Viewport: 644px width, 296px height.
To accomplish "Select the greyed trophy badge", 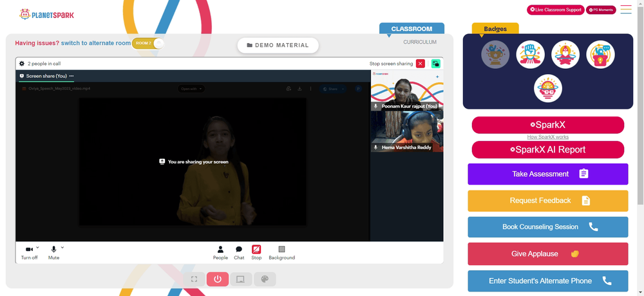I will (x=495, y=55).
